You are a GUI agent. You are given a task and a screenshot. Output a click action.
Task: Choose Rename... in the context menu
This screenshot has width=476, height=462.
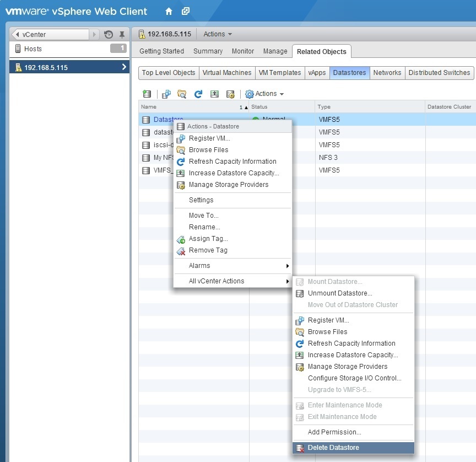pyautogui.click(x=232, y=227)
